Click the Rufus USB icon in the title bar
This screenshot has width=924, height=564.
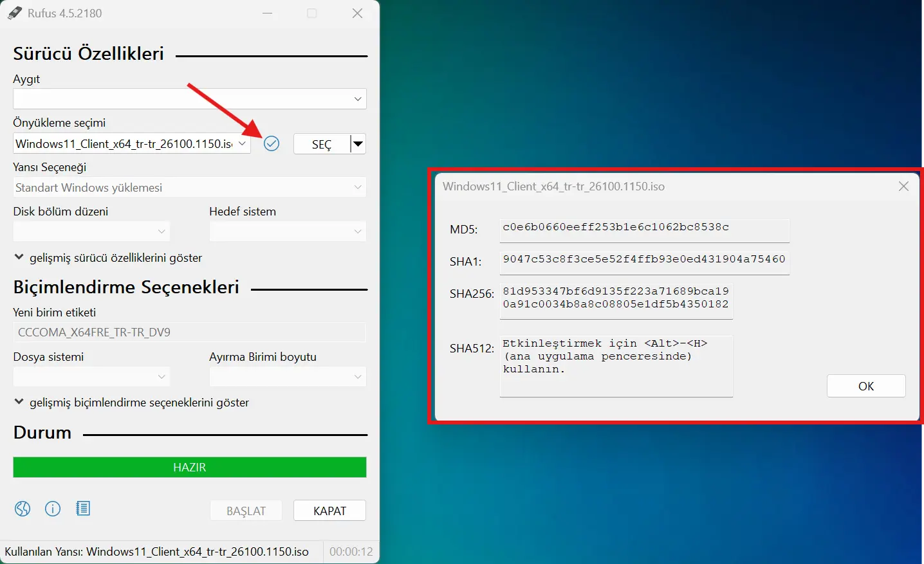click(14, 13)
